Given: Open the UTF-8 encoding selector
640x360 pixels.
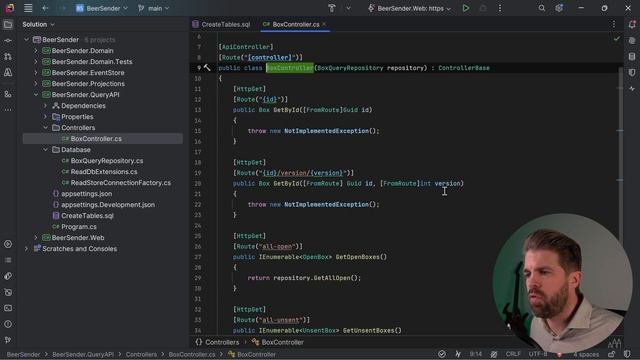Looking at the screenshot, I should (538, 354).
